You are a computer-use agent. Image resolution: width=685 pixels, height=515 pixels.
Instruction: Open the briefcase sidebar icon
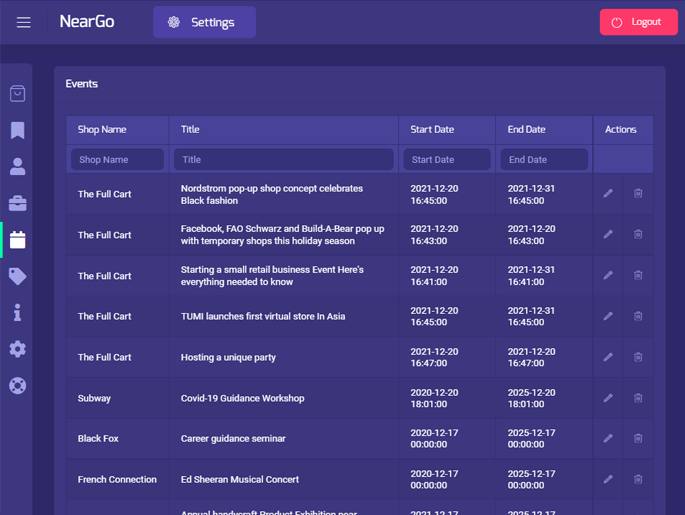18,204
